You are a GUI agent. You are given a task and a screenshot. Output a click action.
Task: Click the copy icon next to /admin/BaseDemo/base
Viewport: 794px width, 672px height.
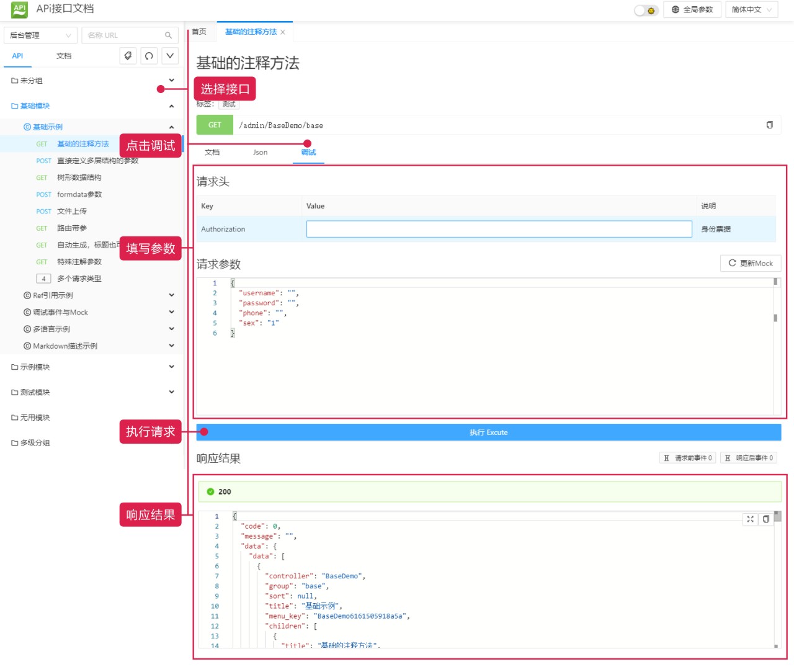point(769,125)
